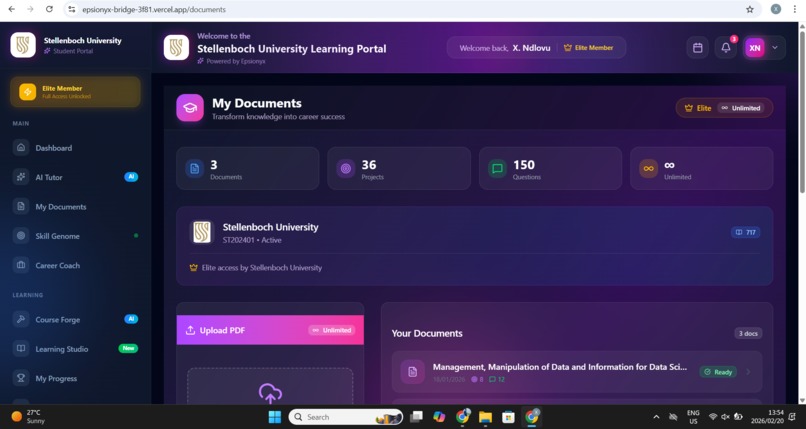Open Skill Genome in the sidebar
Image resolution: width=806 pixels, height=429 pixels.
coord(75,236)
